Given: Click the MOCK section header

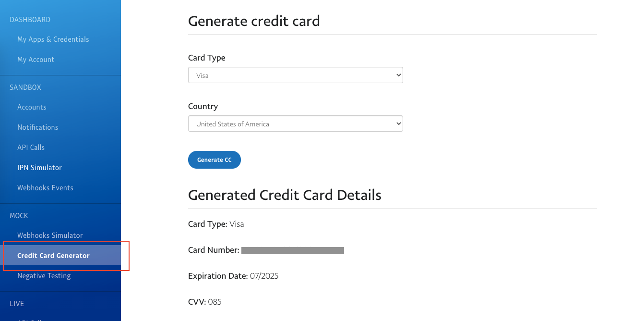Looking at the screenshot, I should [19, 216].
